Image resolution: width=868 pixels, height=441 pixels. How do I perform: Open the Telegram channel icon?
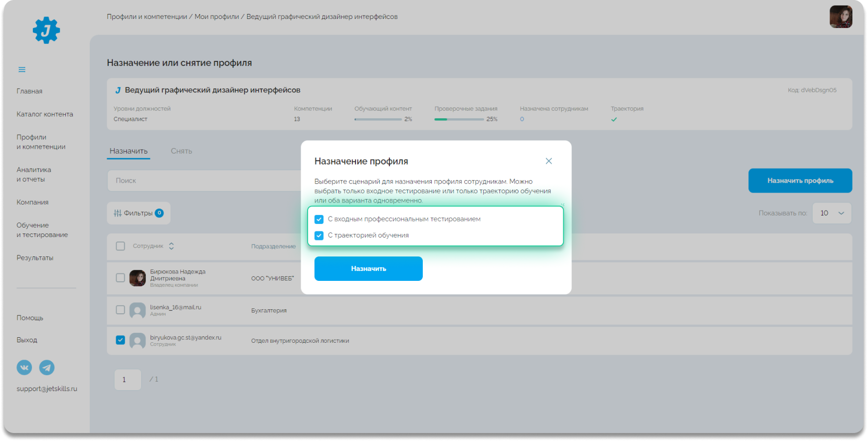click(x=47, y=368)
